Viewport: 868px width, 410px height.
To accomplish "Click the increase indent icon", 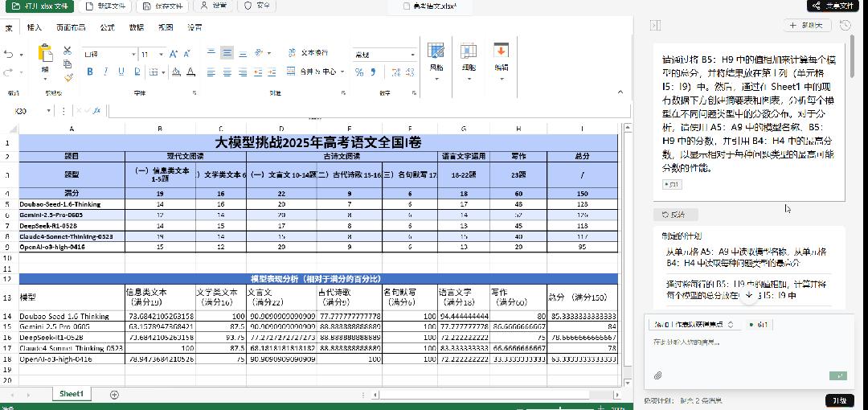I will (272, 72).
